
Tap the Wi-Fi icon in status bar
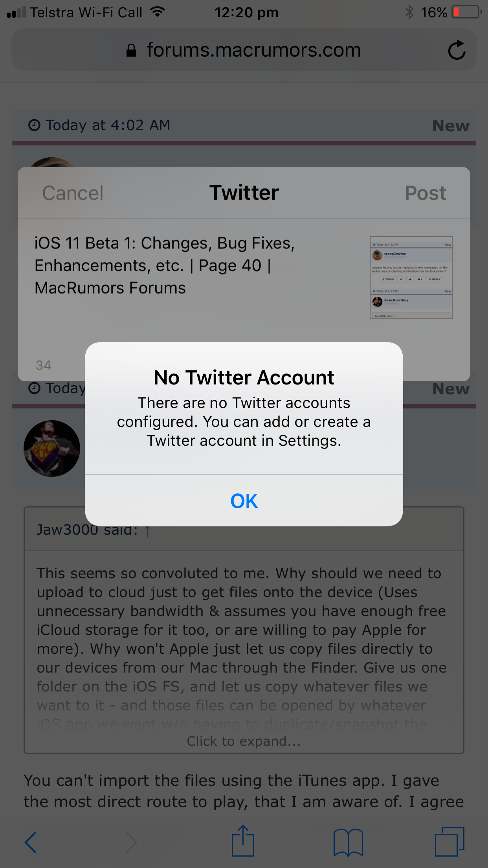(x=157, y=12)
